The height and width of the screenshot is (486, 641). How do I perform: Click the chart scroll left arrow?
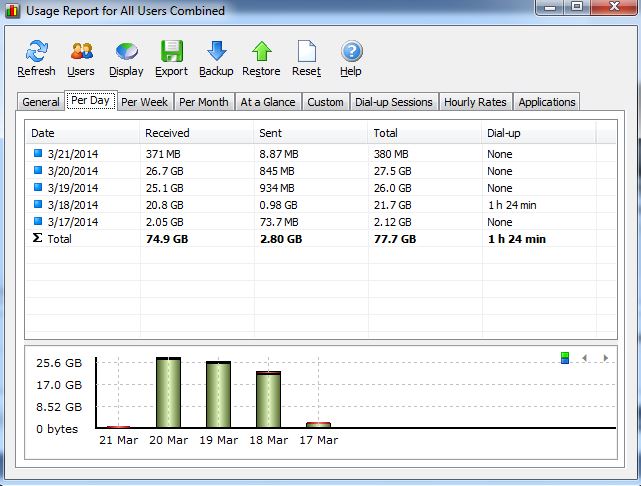click(x=585, y=358)
